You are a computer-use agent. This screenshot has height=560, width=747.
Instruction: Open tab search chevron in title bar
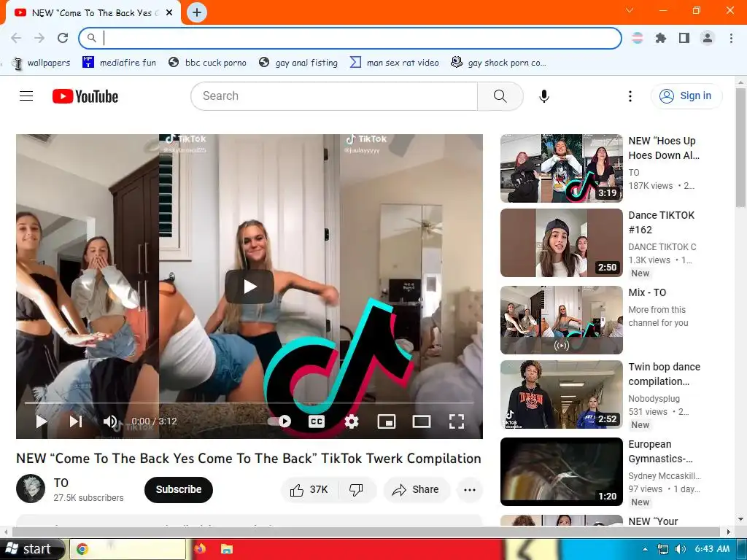630,10
